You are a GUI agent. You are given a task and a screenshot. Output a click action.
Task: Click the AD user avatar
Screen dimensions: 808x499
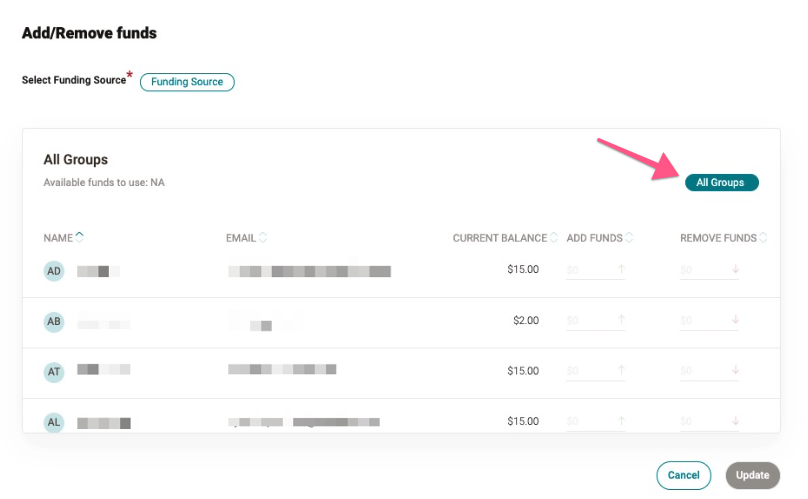click(54, 271)
